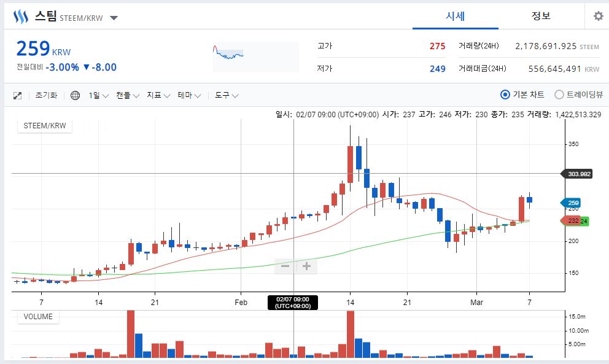
Task: Click the globe timezone icon
Action: pos(75,96)
